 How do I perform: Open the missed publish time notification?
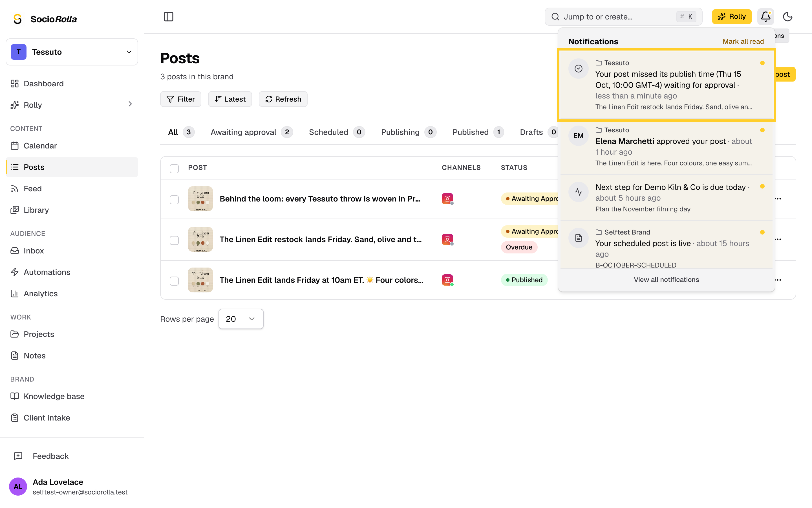click(666, 85)
